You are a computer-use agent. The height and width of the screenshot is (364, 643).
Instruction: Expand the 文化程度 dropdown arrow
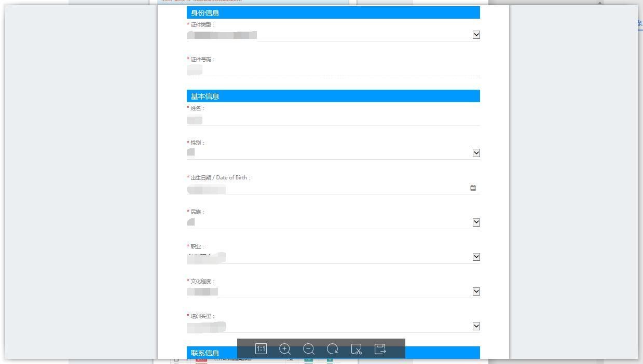point(476,291)
